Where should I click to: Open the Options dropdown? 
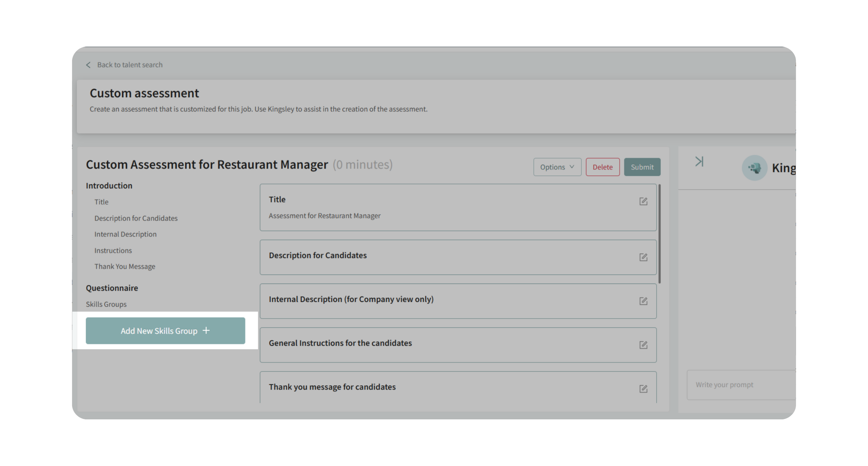557,167
